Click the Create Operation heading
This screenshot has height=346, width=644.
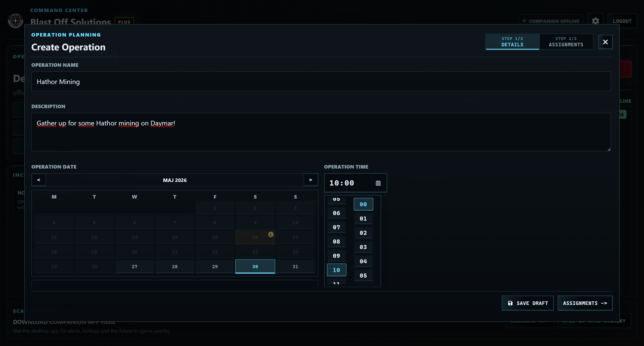68,47
